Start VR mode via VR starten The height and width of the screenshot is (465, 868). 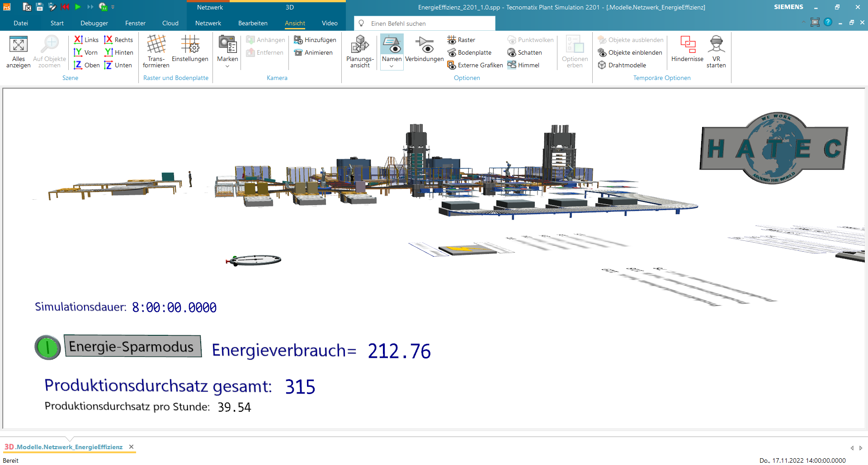(716, 51)
